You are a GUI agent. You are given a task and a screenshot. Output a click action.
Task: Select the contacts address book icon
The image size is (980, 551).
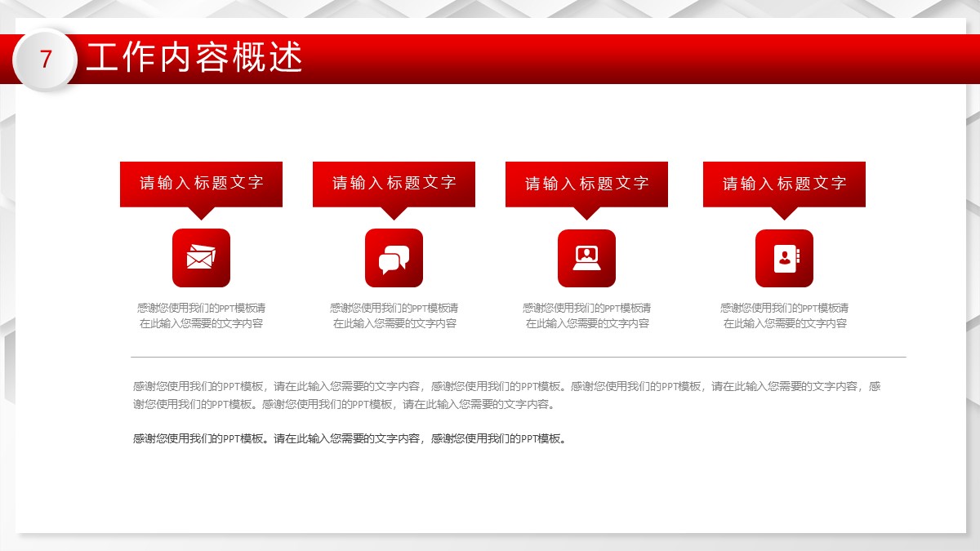pos(784,258)
